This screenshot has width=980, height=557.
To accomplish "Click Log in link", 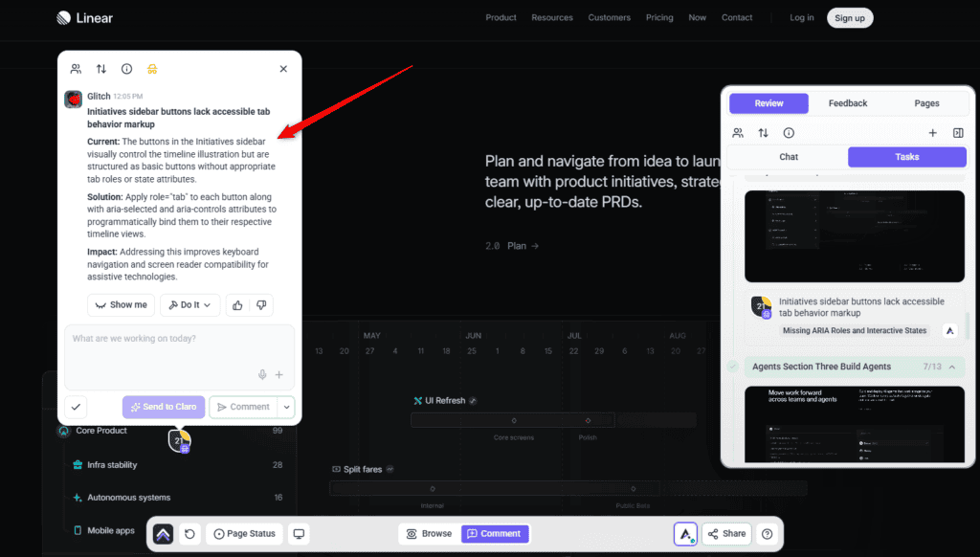I will pos(802,17).
